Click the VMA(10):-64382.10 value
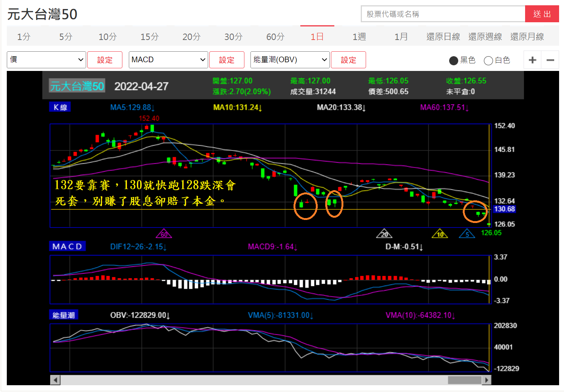Image resolution: width=564 pixels, height=392 pixels. (420, 315)
